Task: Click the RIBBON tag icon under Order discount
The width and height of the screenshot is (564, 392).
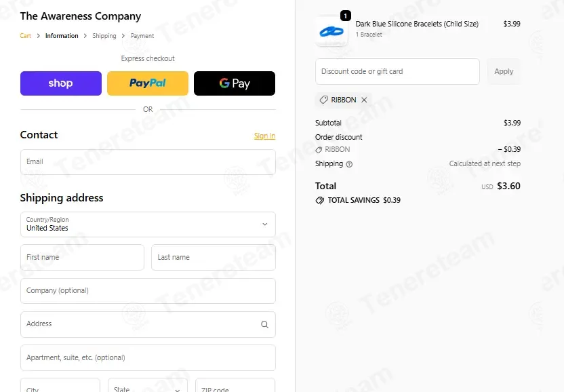Action: 319,150
